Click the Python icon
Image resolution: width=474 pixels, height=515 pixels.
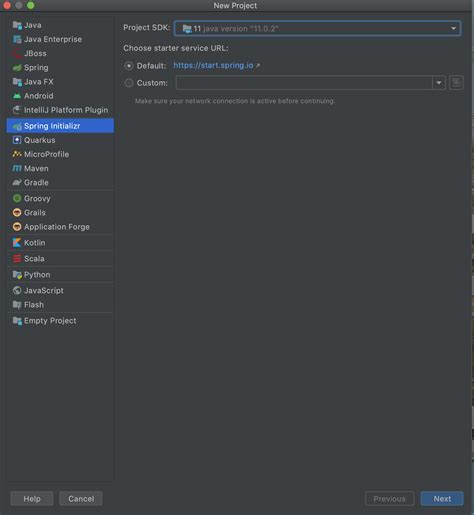[x=17, y=275]
